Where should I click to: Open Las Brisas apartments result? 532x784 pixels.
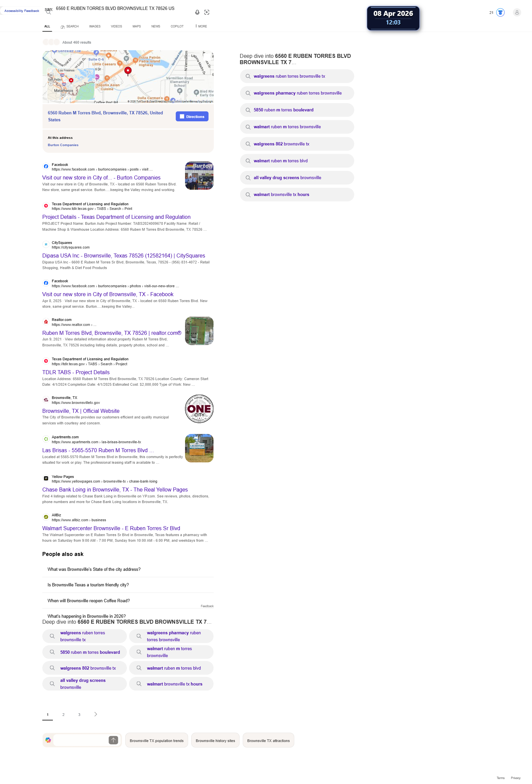pyautogui.click(x=98, y=451)
